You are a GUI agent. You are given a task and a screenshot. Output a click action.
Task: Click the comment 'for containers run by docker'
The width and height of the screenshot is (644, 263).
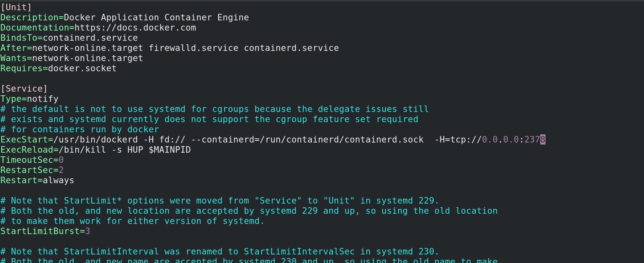click(80, 129)
